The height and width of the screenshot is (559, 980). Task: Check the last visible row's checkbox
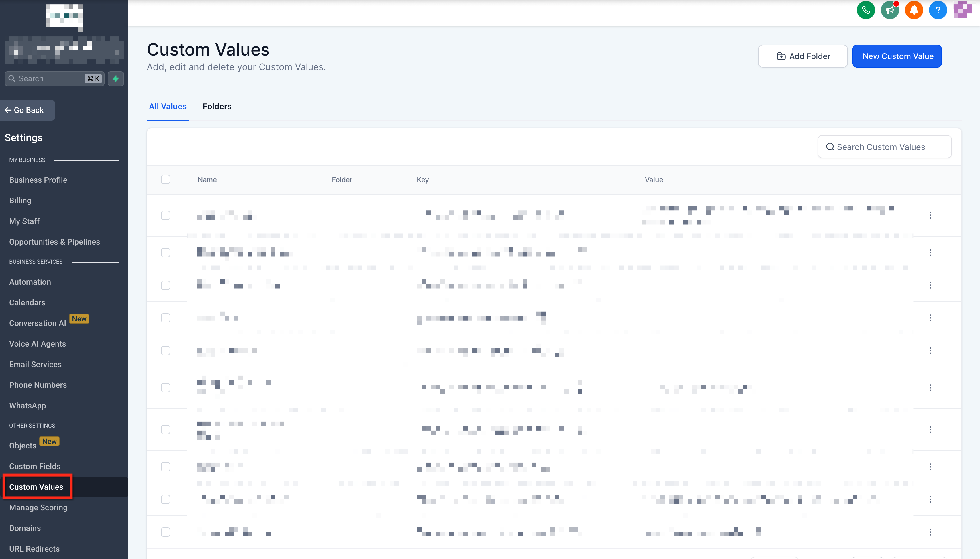[166, 532]
